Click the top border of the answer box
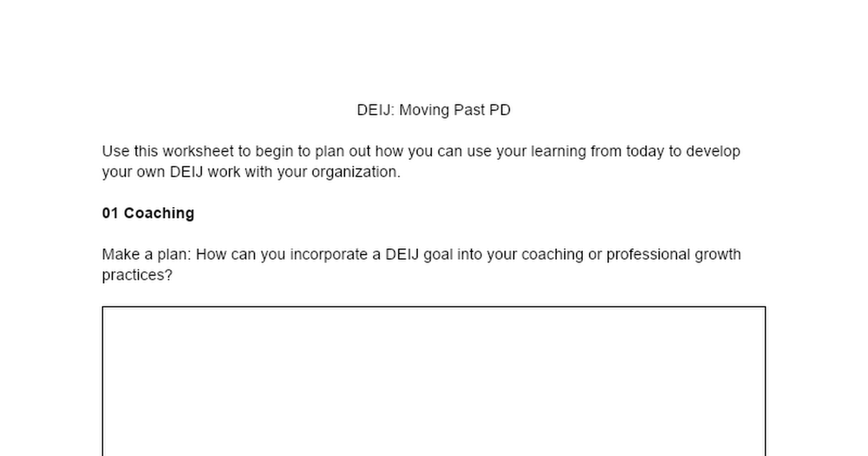Viewport: 868px width, 456px height. [x=433, y=307]
